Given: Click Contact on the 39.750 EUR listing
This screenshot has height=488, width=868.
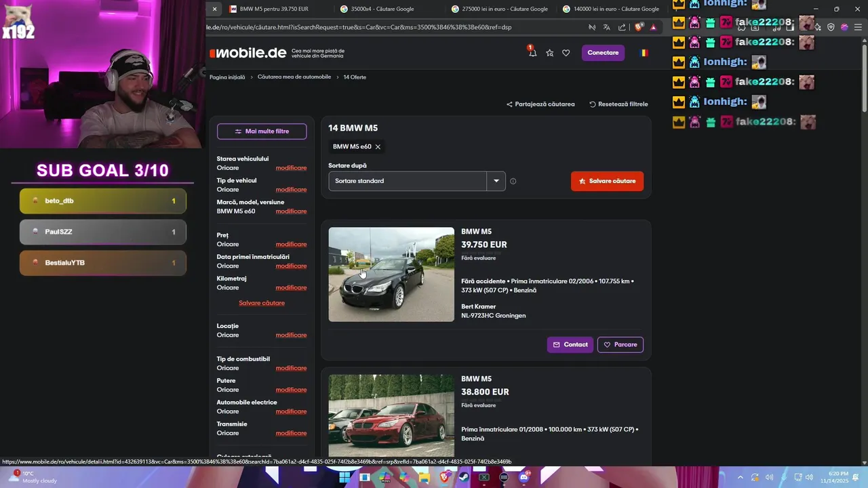Looking at the screenshot, I should click(x=570, y=345).
